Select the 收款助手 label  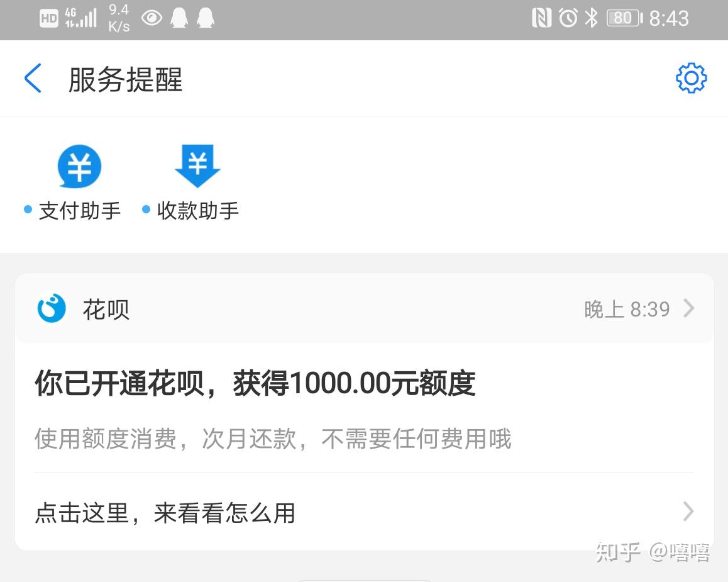[x=198, y=211]
